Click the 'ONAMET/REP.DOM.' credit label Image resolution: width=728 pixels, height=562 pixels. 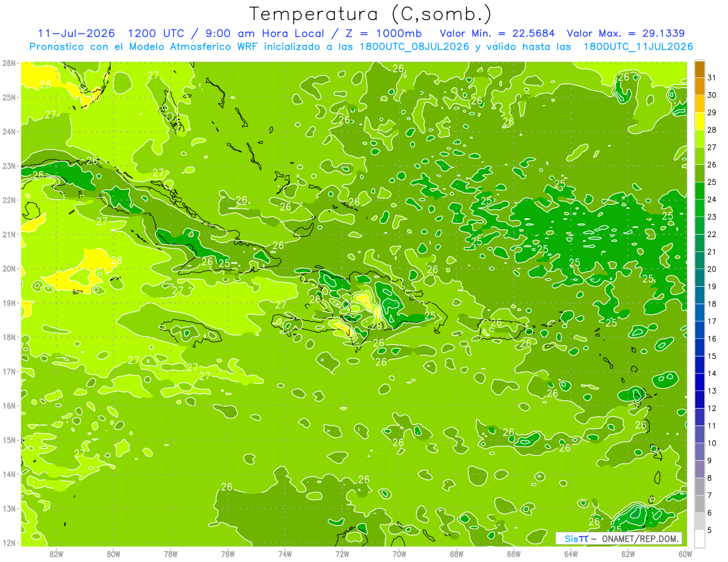click(641, 538)
